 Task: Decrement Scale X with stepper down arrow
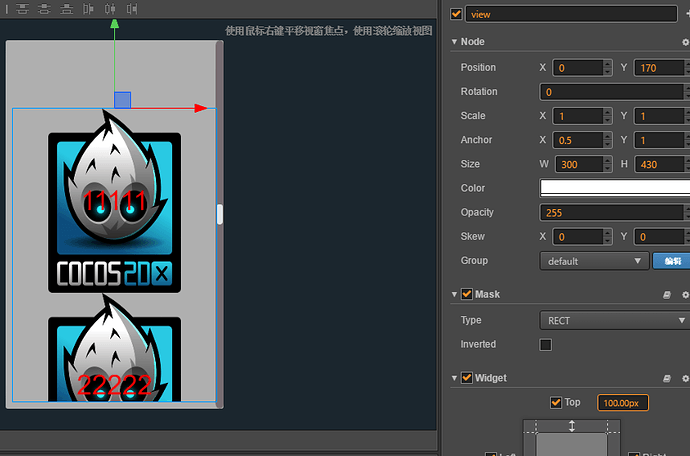click(608, 120)
